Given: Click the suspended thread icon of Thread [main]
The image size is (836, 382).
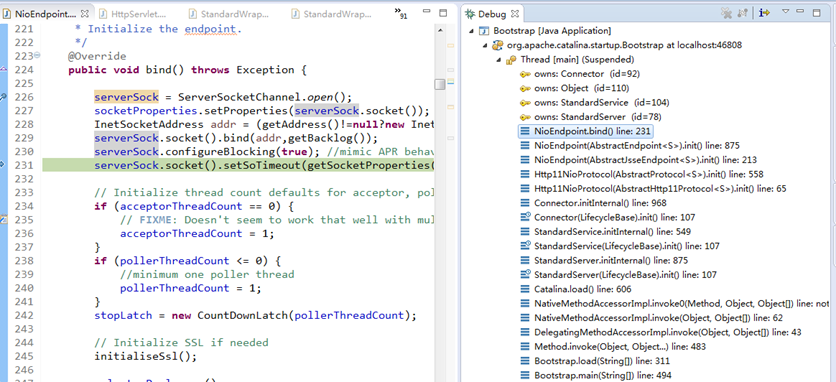Looking at the screenshot, I should tap(511, 60).
